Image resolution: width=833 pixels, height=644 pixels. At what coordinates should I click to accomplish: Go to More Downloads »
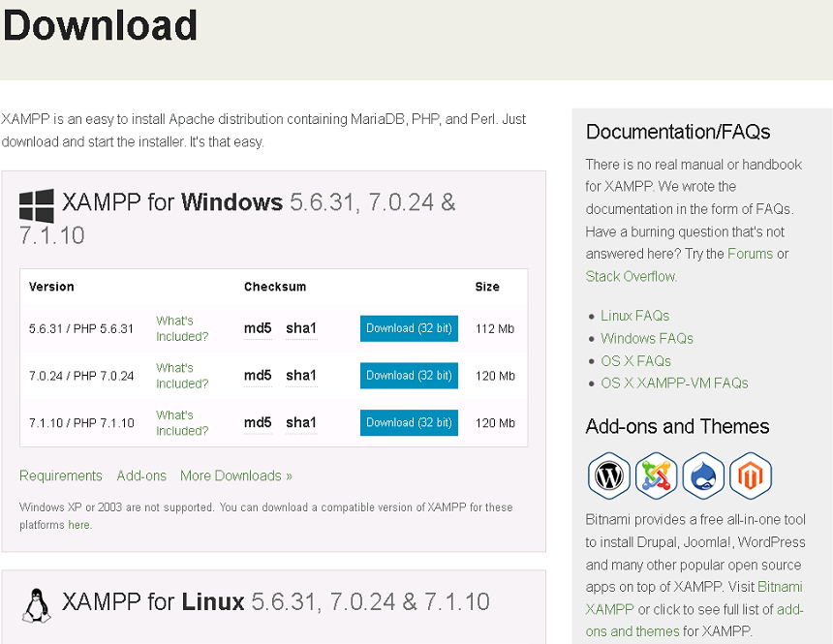coord(236,475)
